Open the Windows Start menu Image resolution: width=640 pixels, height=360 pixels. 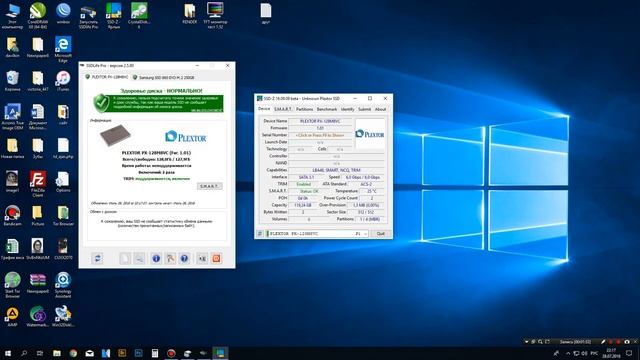8,353
